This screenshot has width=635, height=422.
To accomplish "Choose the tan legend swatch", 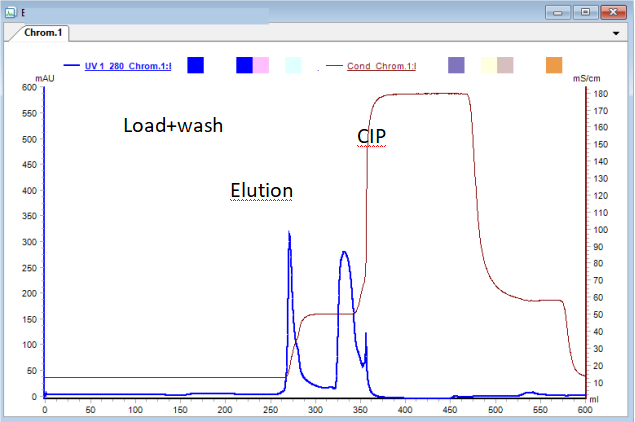I will (x=505, y=66).
